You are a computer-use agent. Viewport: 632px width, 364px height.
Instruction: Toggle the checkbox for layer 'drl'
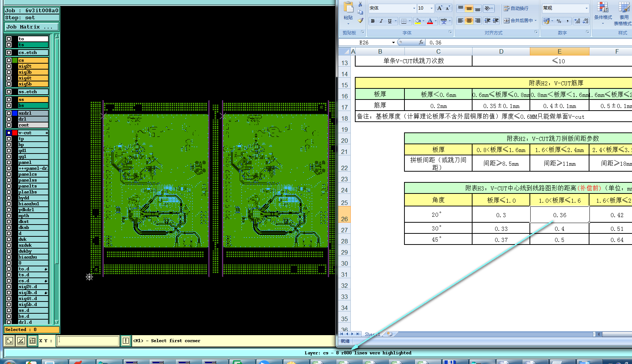point(9,119)
